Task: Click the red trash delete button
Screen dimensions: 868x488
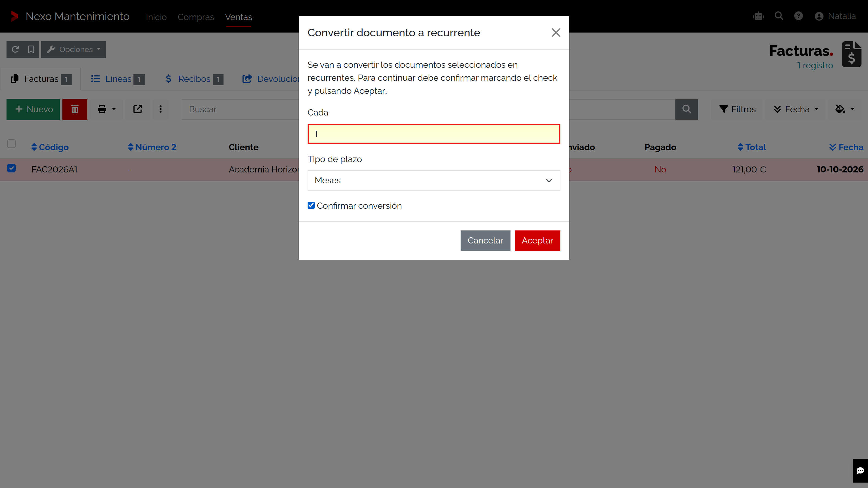Action: (75, 109)
